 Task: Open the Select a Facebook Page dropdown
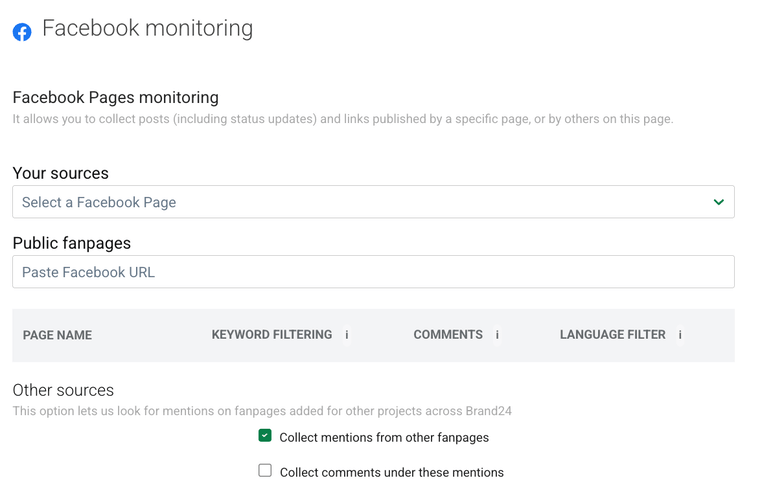pyautogui.click(x=373, y=202)
